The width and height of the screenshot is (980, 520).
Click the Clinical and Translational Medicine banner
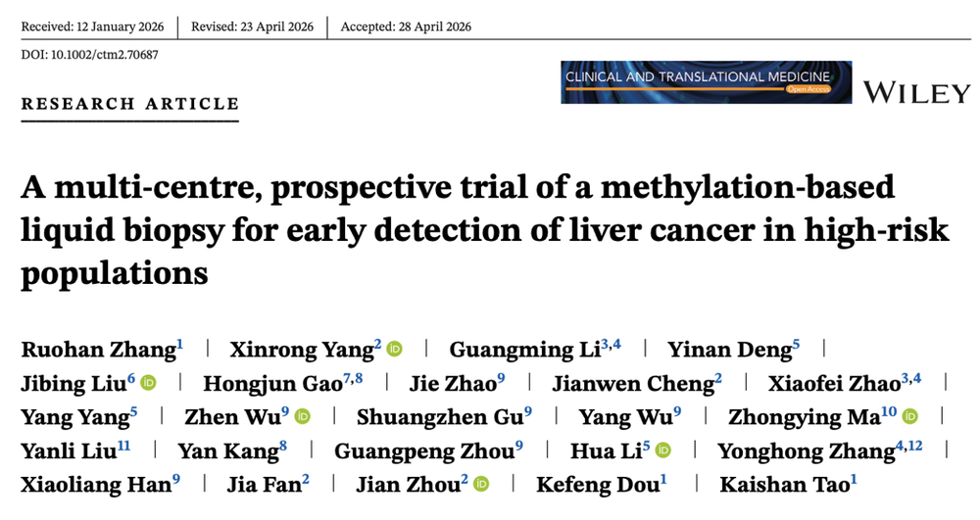(x=707, y=82)
